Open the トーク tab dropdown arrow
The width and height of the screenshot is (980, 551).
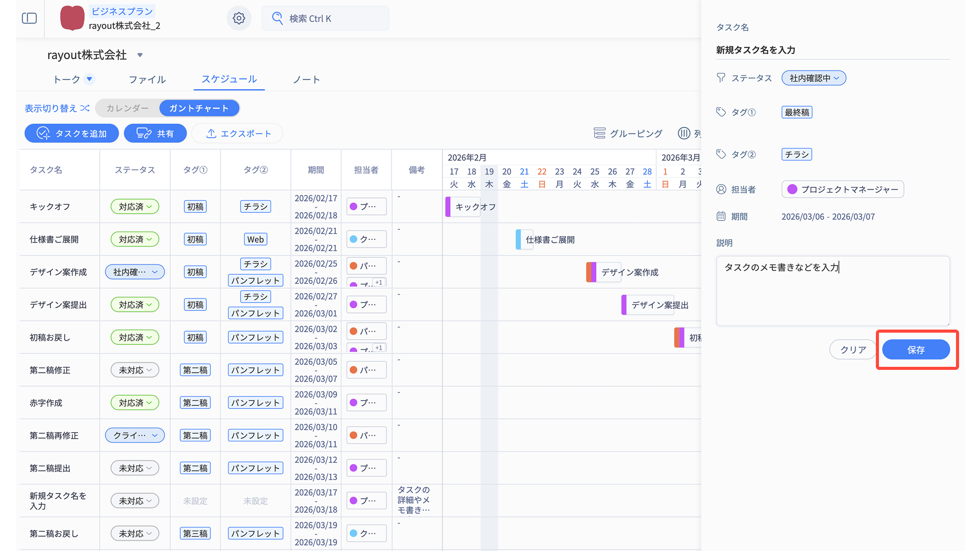[x=89, y=79]
